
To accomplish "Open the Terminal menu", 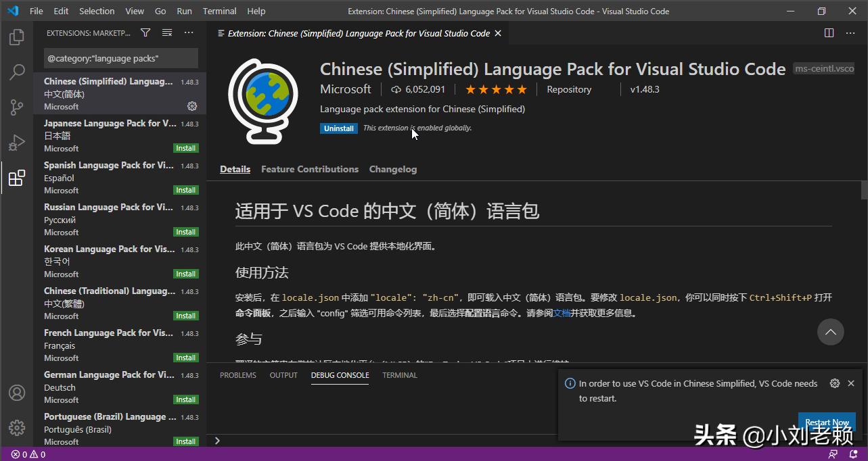I will pyautogui.click(x=219, y=10).
